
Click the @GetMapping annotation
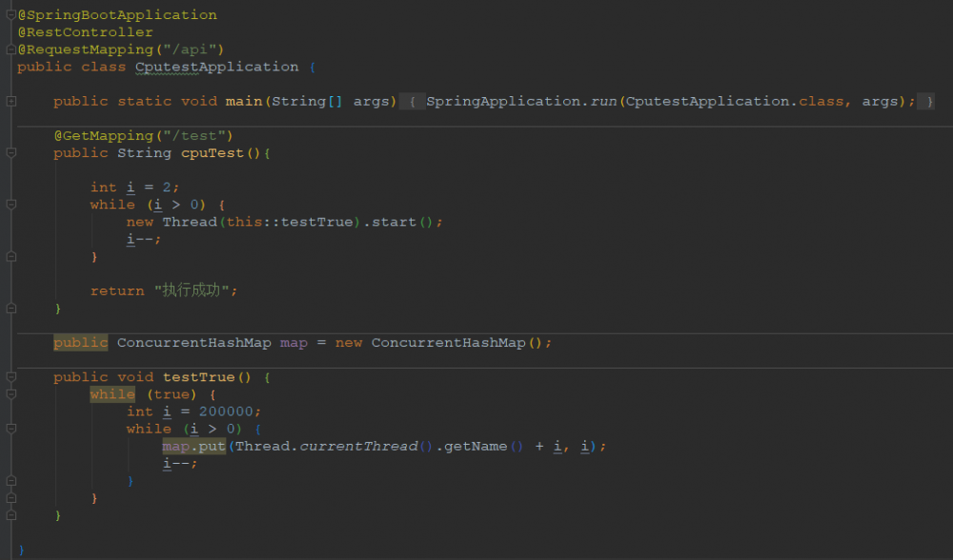coord(103,135)
